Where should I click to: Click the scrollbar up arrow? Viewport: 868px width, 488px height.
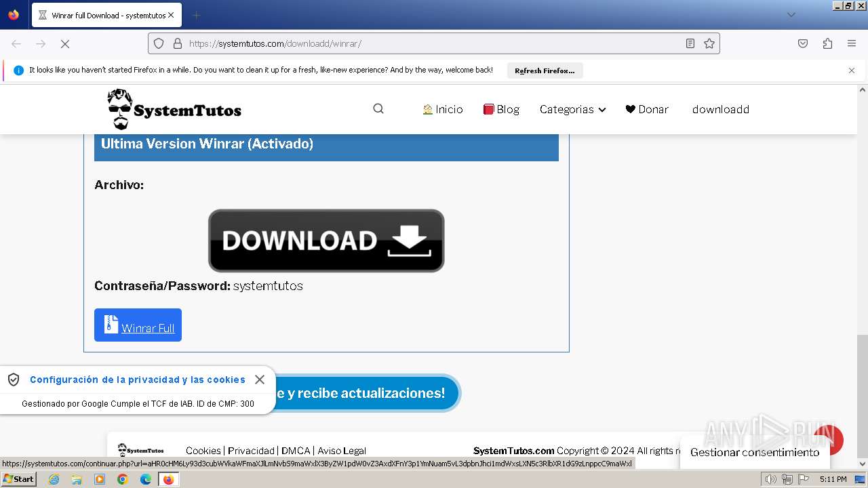coord(863,89)
